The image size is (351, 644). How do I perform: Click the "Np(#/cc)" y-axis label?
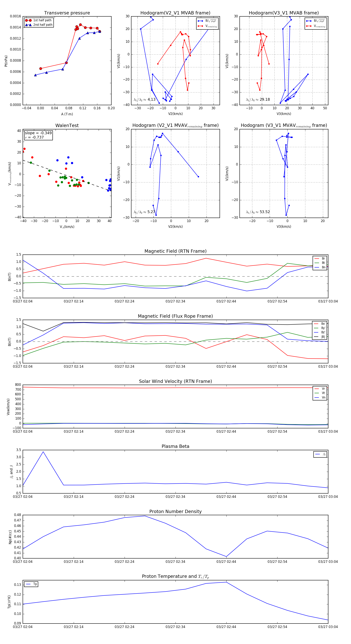pyautogui.click(x=10, y=537)
